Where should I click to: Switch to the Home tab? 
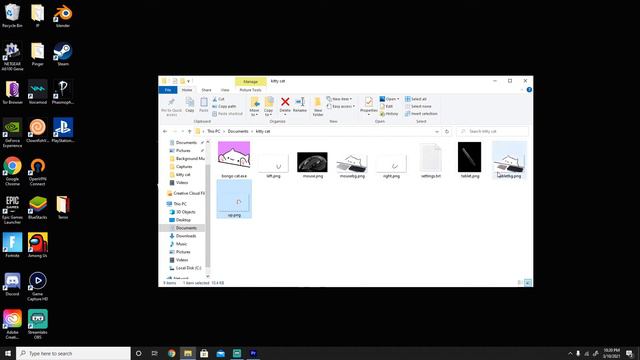(x=187, y=90)
